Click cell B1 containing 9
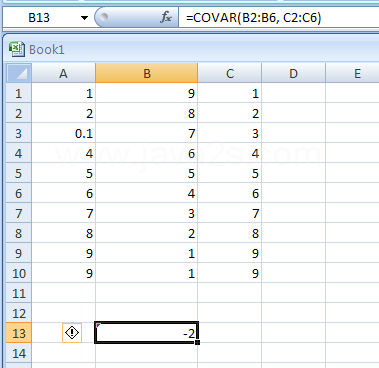 pos(147,93)
